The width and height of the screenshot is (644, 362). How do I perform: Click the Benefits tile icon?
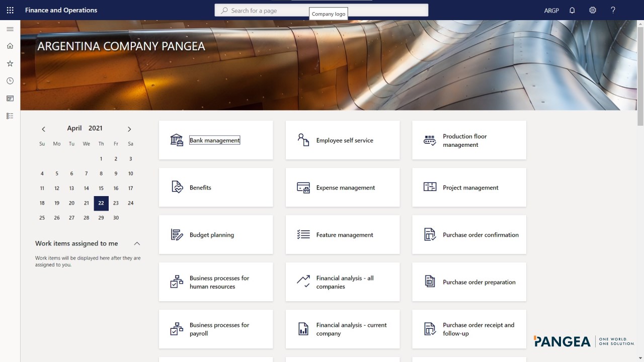point(177,187)
